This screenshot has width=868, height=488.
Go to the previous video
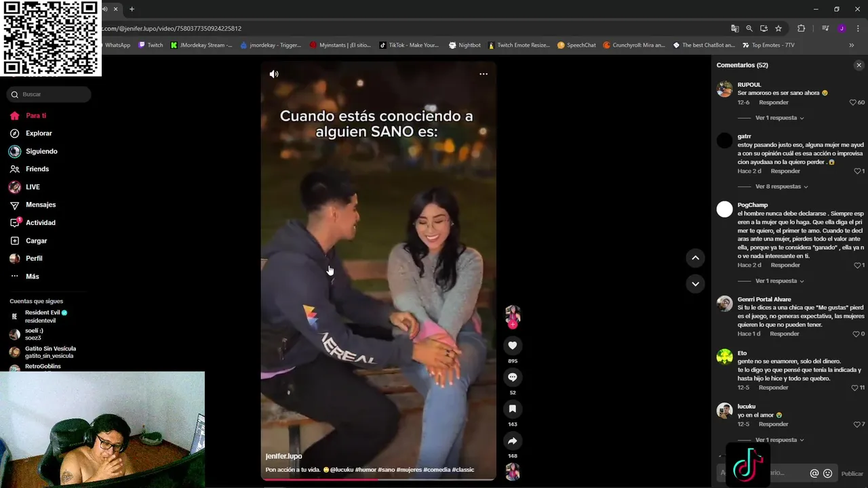[695, 258]
